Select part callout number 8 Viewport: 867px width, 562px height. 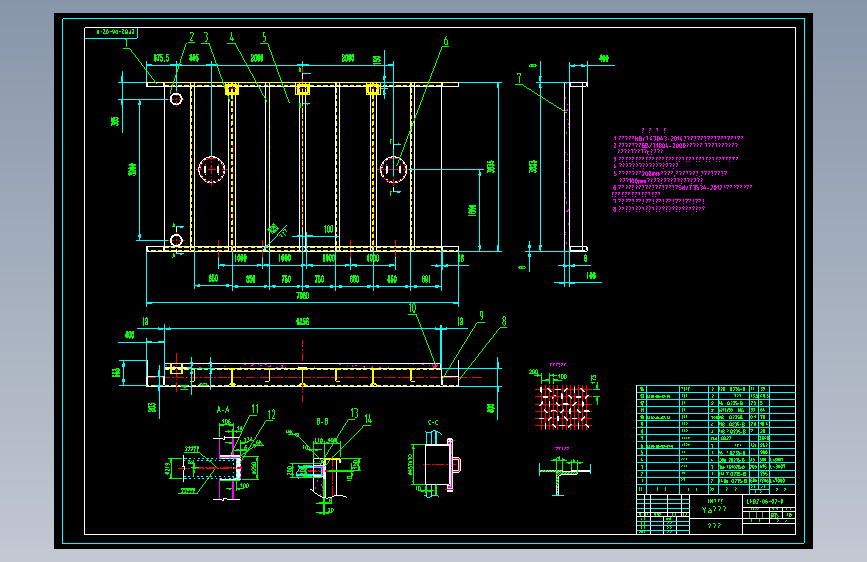[x=504, y=321]
